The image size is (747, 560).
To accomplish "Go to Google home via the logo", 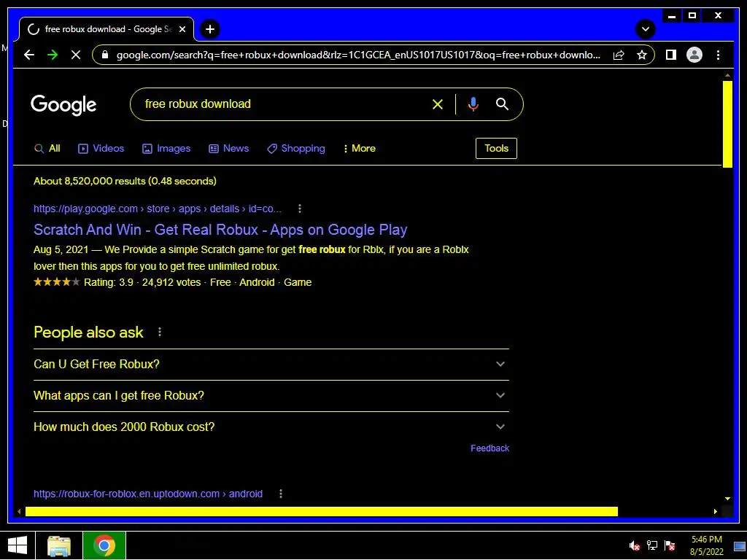I will click(63, 105).
